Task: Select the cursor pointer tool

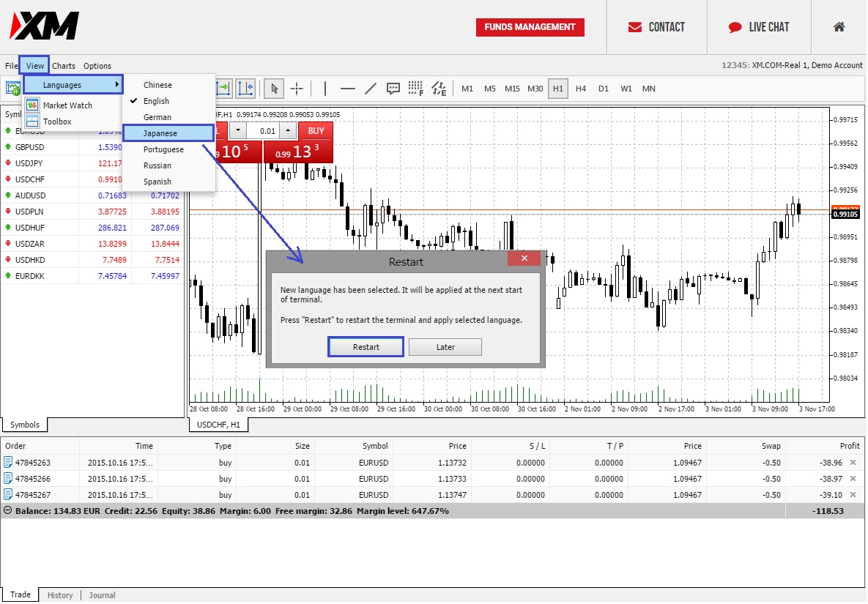Action: point(274,89)
